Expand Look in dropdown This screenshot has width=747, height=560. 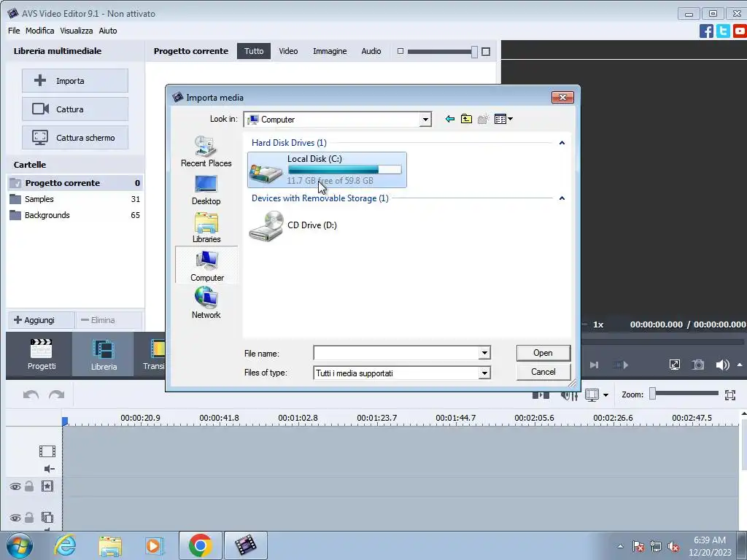(425, 120)
